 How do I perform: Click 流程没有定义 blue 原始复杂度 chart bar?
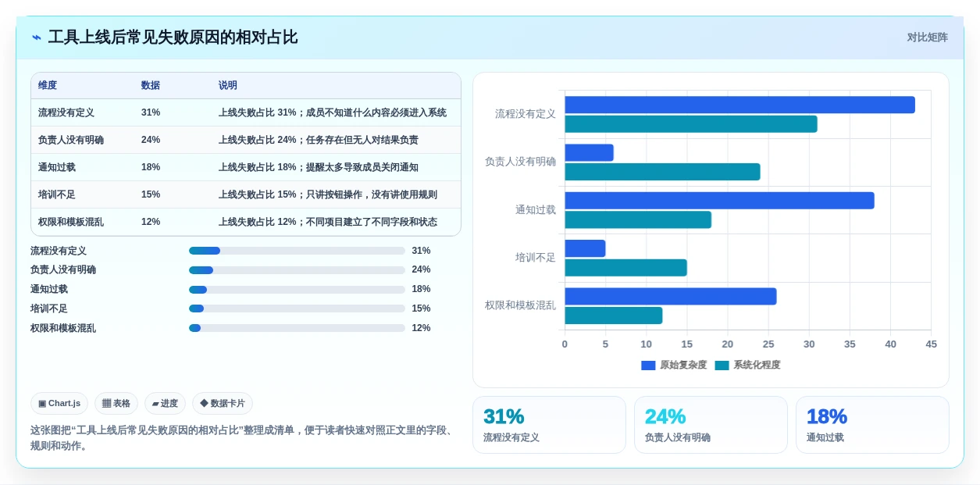(x=739, y=105)
